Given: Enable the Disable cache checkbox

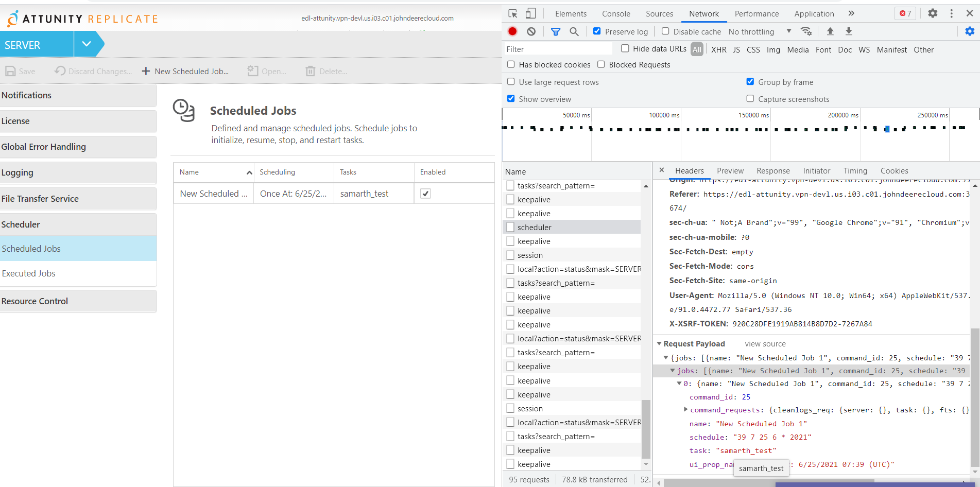Looking at the screenshot, I should click(x=665, y=31).
